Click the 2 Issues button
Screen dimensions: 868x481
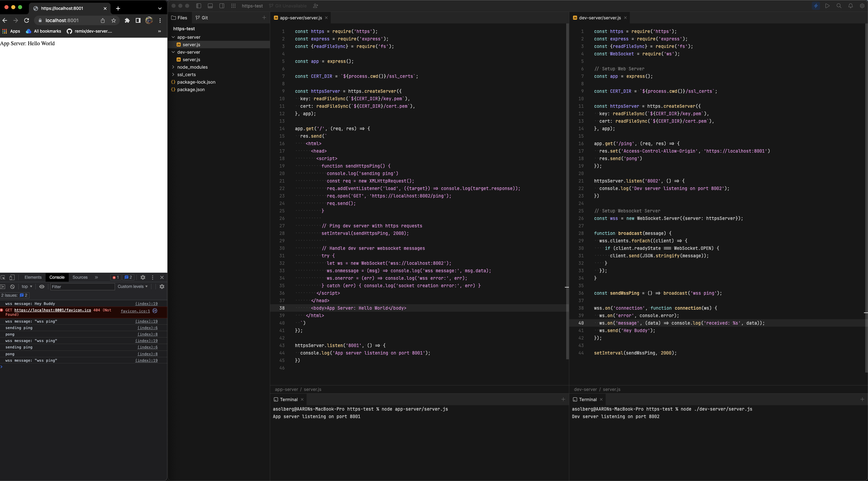[x=14, y=295]
